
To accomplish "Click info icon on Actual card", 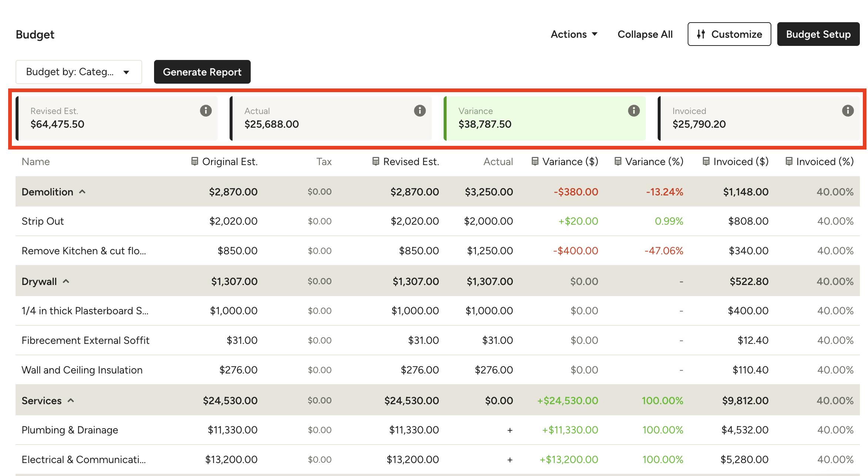I will (420, 111).
